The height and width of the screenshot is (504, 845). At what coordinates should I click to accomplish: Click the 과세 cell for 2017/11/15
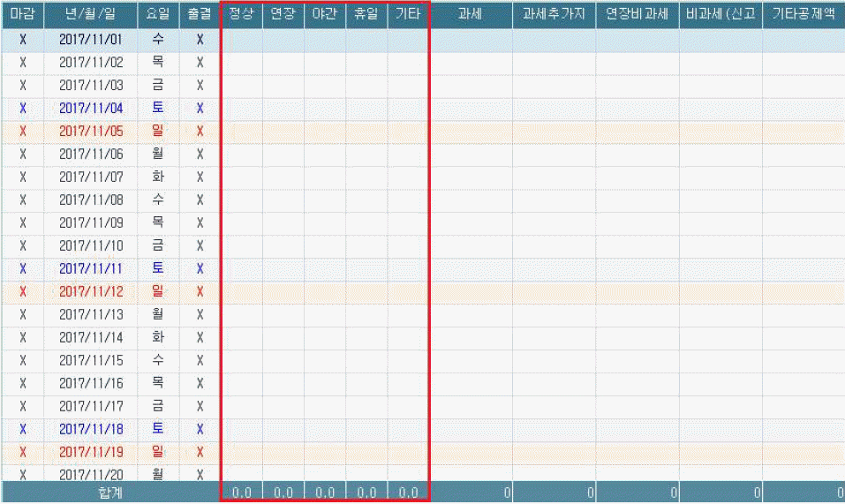tap(470, 361)
